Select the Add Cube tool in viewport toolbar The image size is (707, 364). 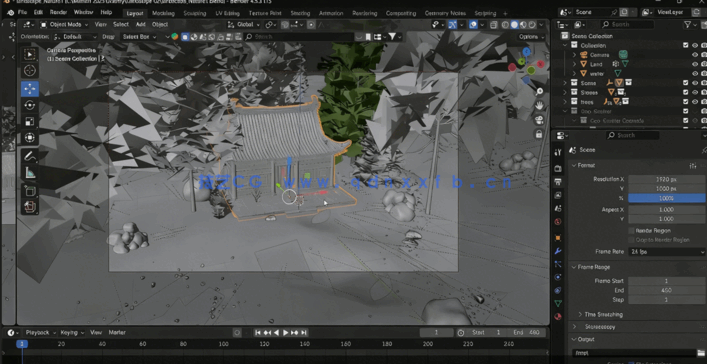point(30,191)
